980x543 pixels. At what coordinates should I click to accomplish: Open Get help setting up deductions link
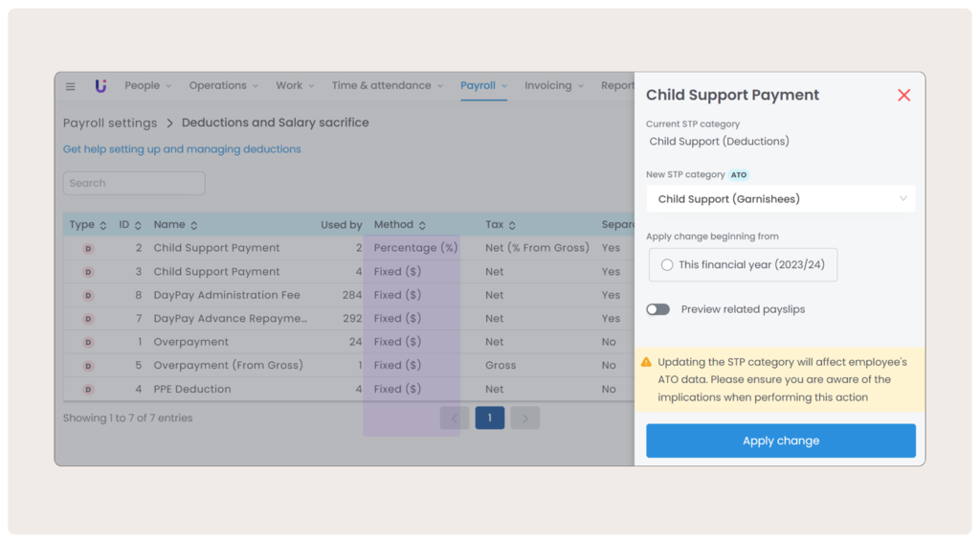182,149
